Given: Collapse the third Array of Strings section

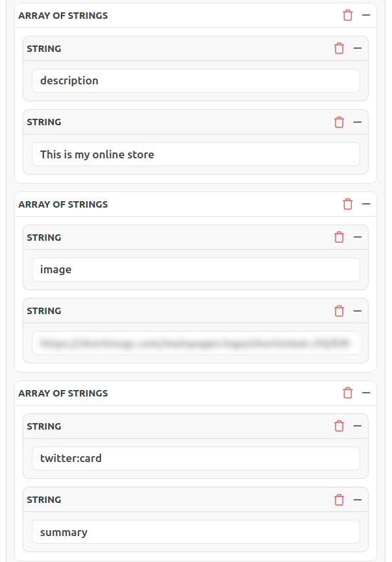Looking at the screenshot, I should coord(366,393).
